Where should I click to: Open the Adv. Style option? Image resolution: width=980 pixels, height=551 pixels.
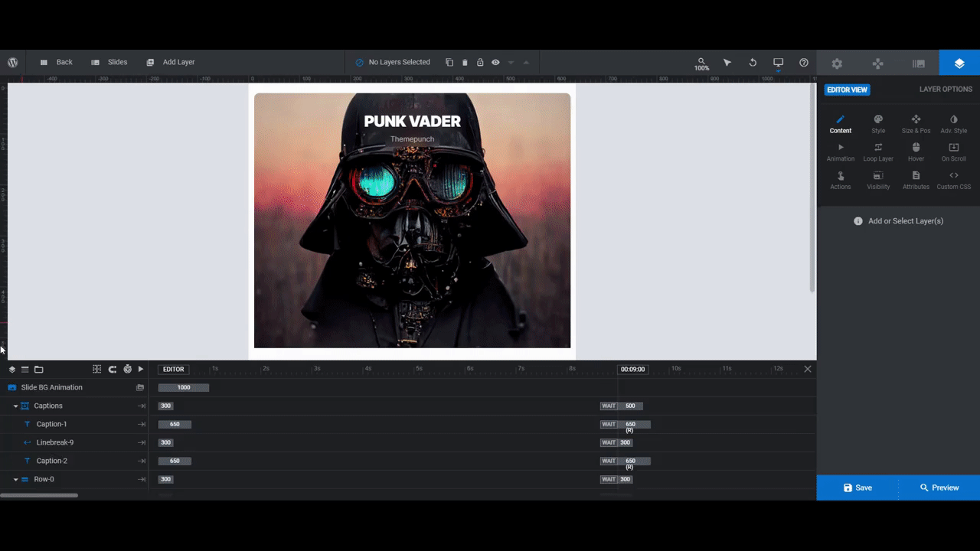954,124
